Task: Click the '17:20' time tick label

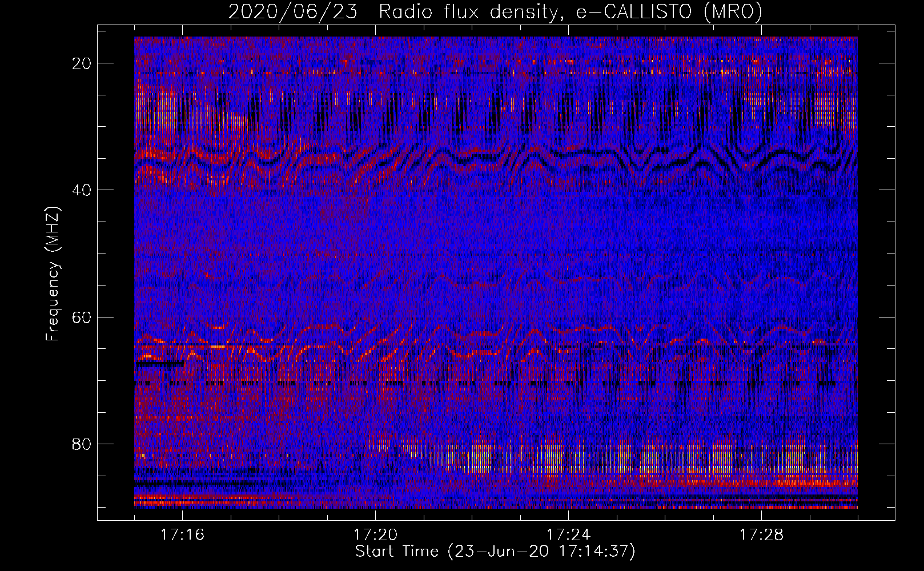Action: point(375,535)
